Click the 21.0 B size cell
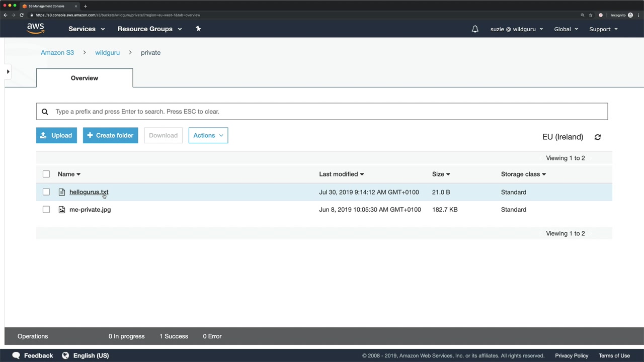The width and height of the screenshot is (644, 362). pos(441,192)
